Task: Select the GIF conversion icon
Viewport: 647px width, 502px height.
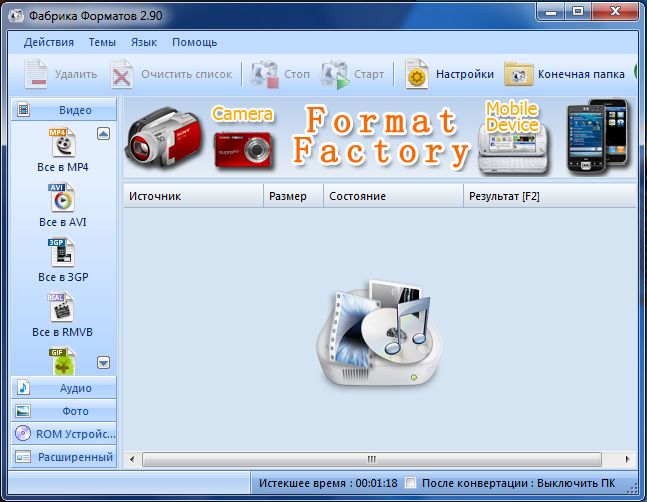Action: 63,361
